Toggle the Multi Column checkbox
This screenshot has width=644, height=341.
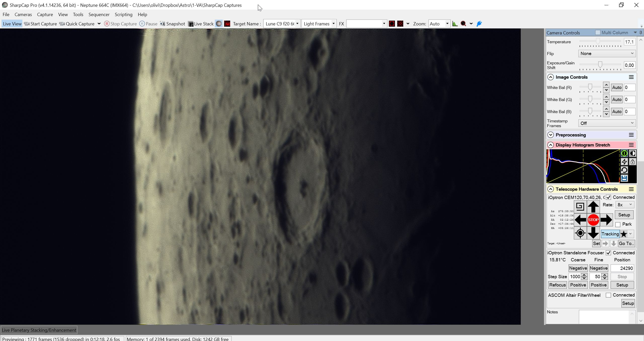(598, 33)
